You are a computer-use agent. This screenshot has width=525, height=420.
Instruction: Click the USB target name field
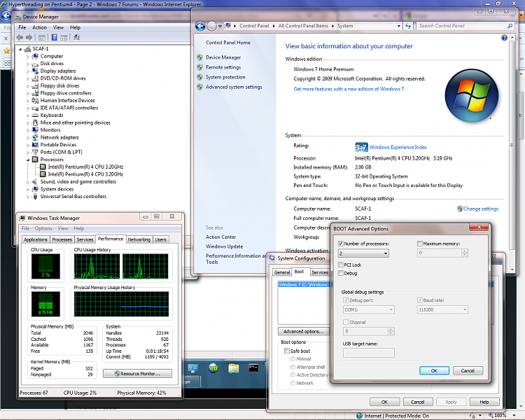(x=369, y=353)
